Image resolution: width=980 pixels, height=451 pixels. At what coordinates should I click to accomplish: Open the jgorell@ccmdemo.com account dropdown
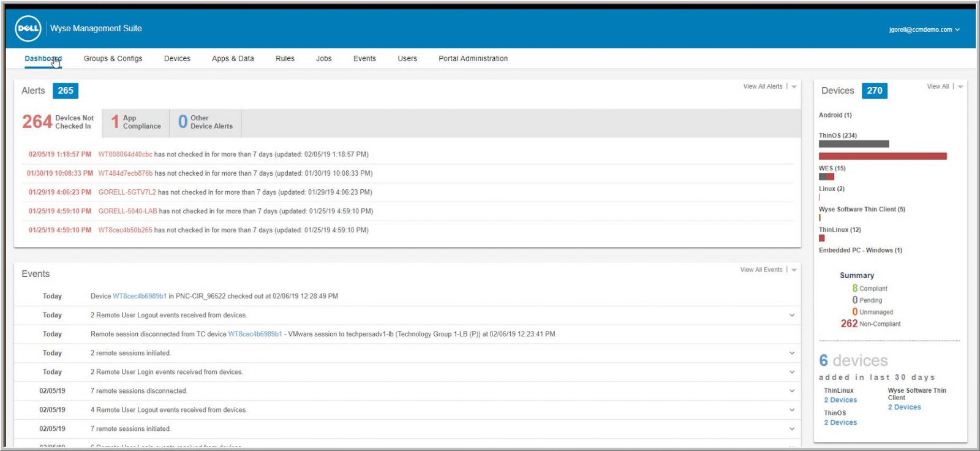pos(924,29)
